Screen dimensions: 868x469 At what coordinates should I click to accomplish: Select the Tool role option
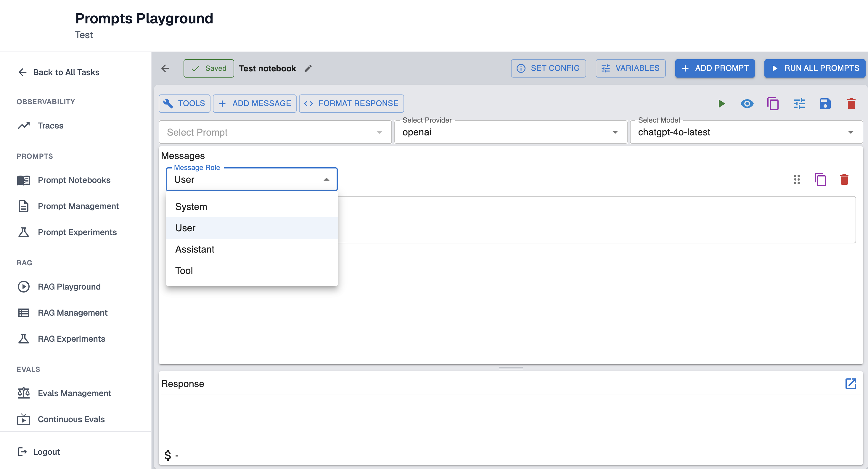pyautogui.click(x=184, y=271)
